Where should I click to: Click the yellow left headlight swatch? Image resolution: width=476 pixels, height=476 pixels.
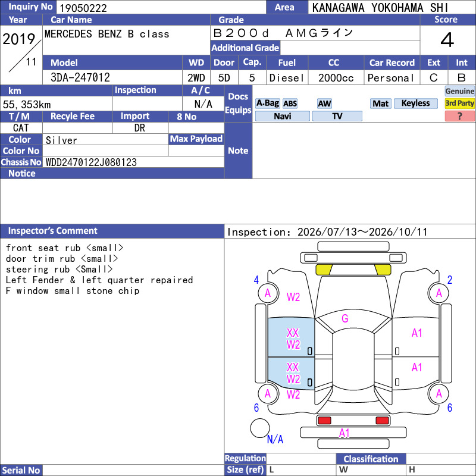(x=324, y=270)
